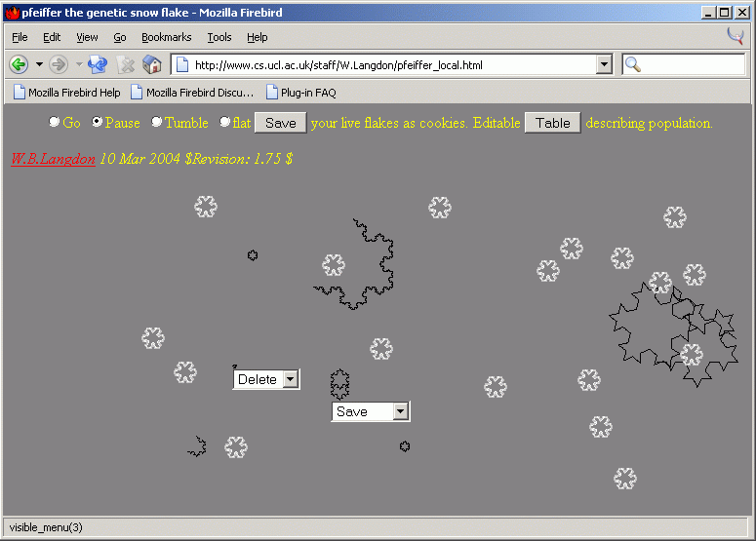Open the Bookmarks menu
The width and height of the screenshot is (756, 541).
(x=167, y=37)
